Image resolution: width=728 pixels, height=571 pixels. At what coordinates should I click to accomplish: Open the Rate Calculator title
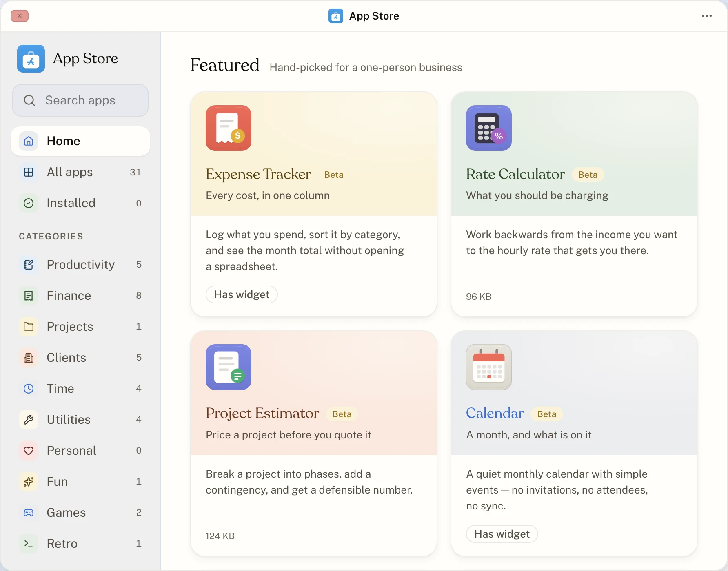[x=515, y=174]
